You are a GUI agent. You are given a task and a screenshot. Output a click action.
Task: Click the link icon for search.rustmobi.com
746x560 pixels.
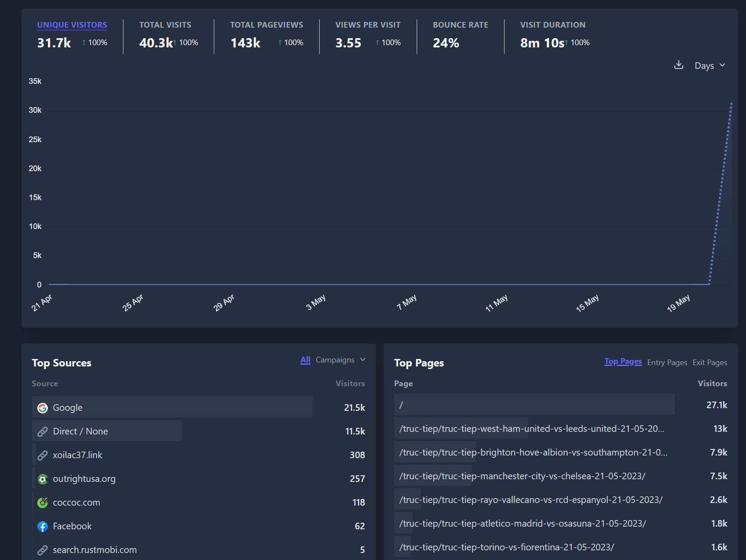click(x=43, y=549)
